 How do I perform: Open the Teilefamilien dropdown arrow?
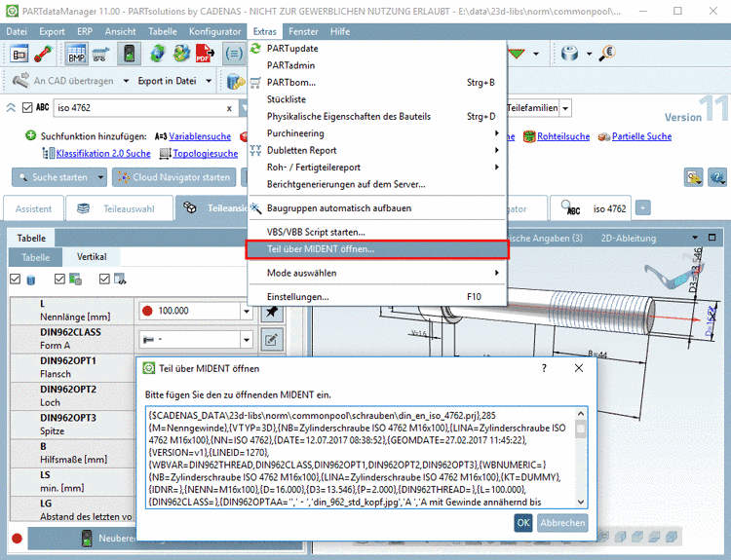565,108
